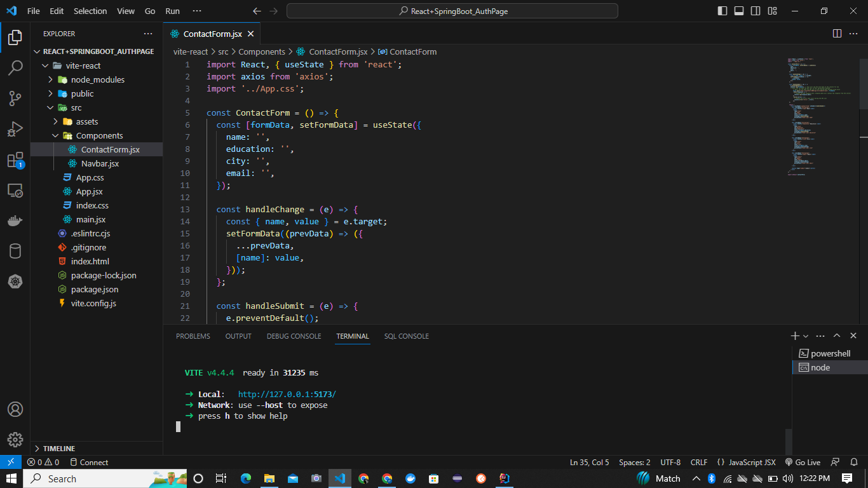Open the File menu
Viewport: 868px width, 488px height.
click(34, 11)
